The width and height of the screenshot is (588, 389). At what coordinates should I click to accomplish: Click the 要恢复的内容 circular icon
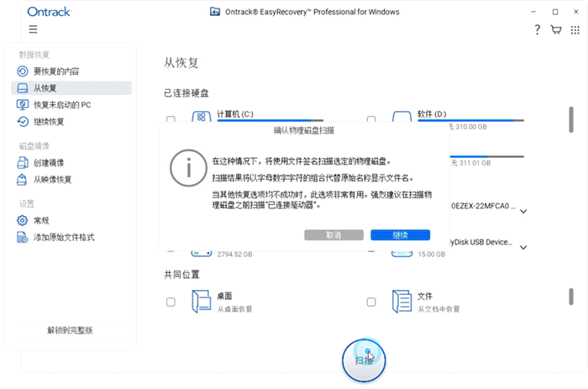(23, 71)
